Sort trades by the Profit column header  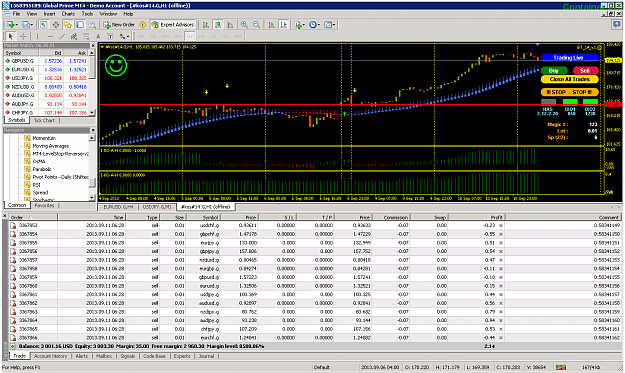point(476,217)
